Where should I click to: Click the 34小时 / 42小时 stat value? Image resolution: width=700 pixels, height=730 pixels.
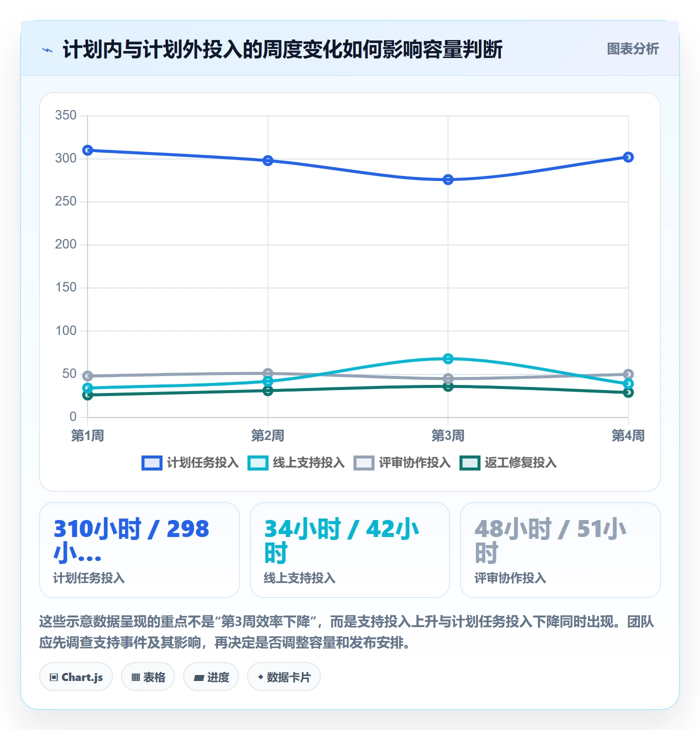coord(341,540)
